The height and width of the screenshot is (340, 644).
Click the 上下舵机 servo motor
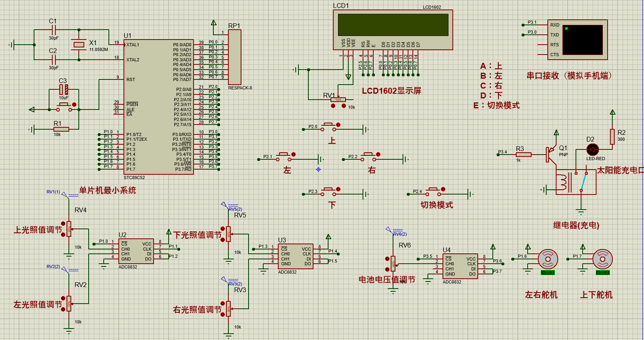coord(602,259)
